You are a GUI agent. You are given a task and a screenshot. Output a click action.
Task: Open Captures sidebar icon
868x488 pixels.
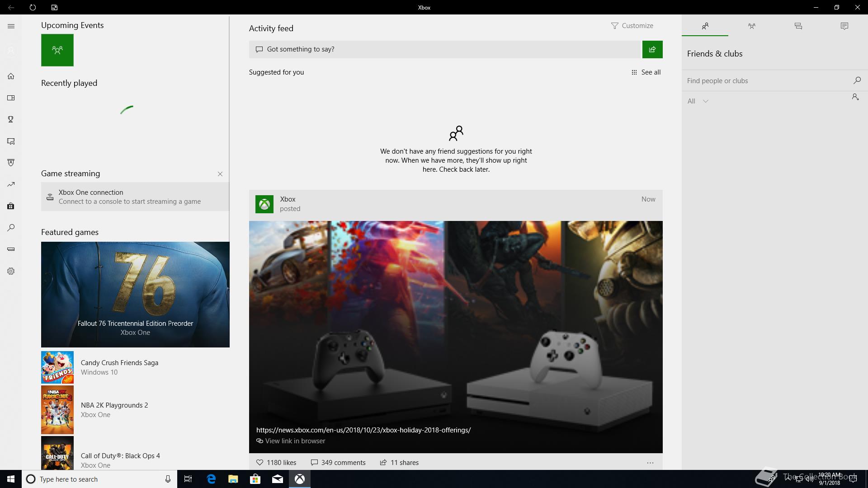[x=11, y=141]
